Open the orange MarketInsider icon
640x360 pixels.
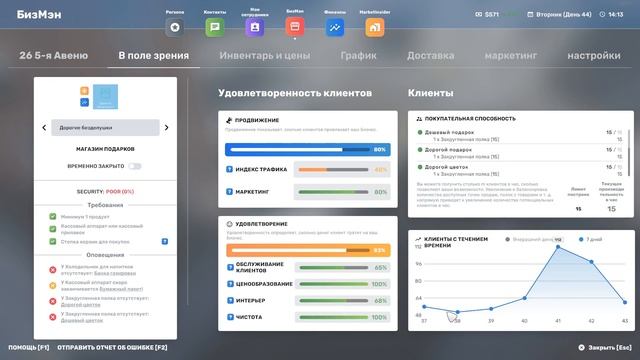tap(375, 27)
